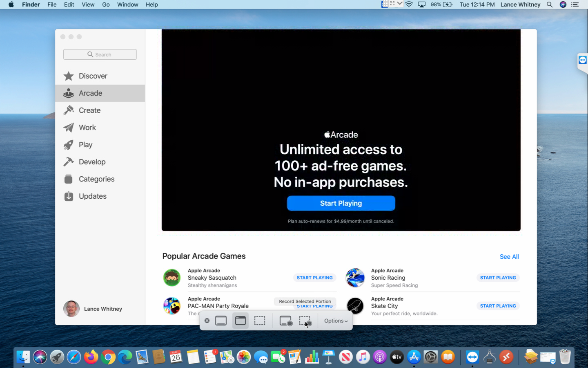Image resolution: width=588 pixels, height=368 pixels.
Task: Open Sonic Racing game icon
Action: pyautogui.click(x=355, y=278)
